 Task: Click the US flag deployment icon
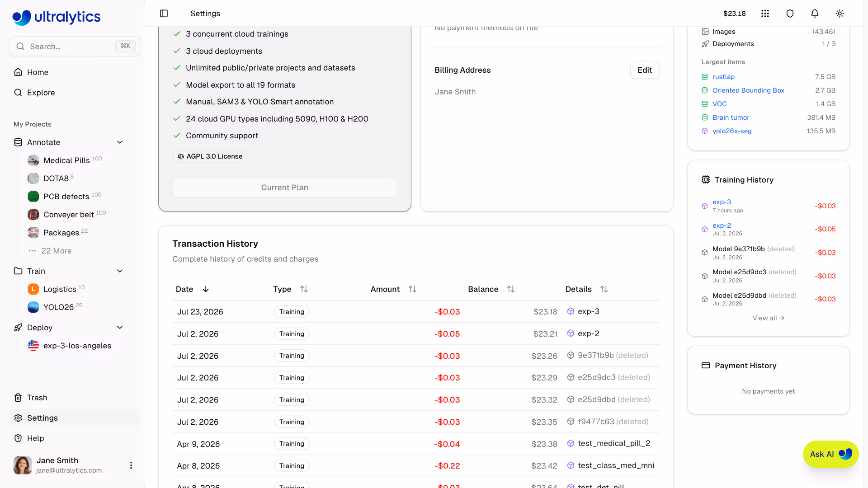(33, 346)
